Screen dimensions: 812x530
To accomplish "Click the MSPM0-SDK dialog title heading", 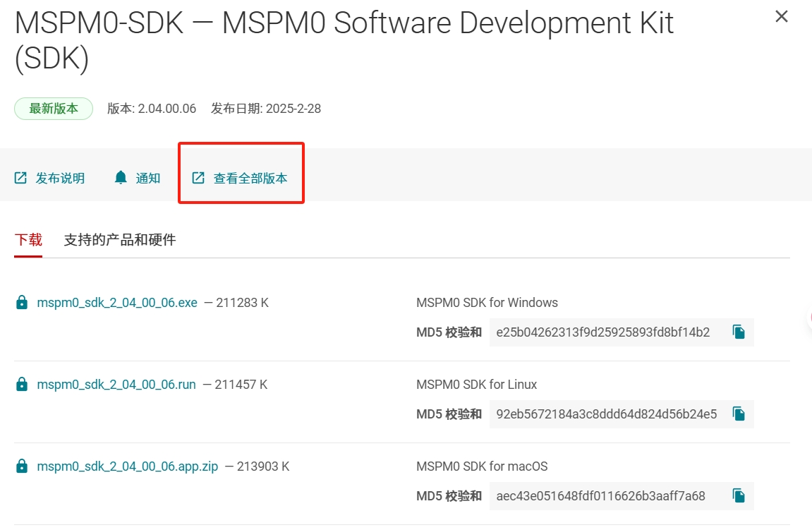I will tap(344, 40).
